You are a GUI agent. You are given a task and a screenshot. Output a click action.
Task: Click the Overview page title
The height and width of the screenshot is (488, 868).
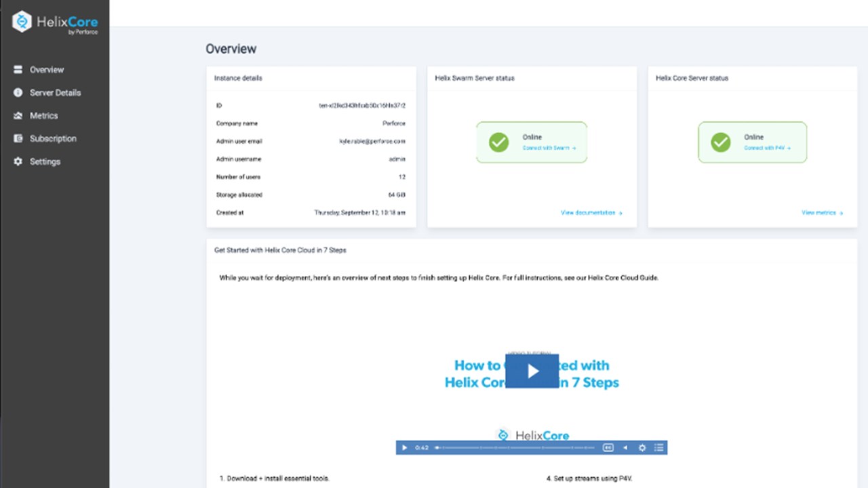coord(231,49)
